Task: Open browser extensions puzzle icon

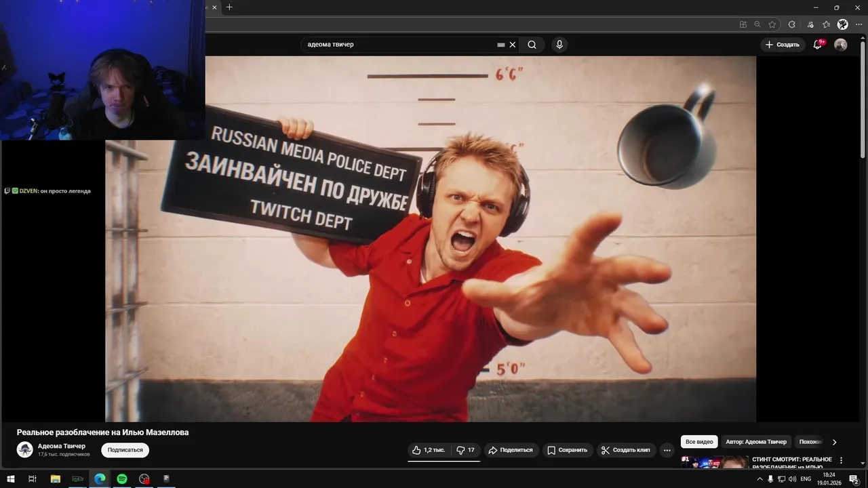Action: point(791,24)
